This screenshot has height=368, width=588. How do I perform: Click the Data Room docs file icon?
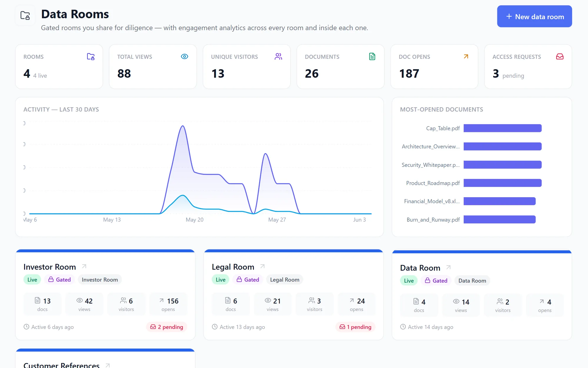click(416, 301)
